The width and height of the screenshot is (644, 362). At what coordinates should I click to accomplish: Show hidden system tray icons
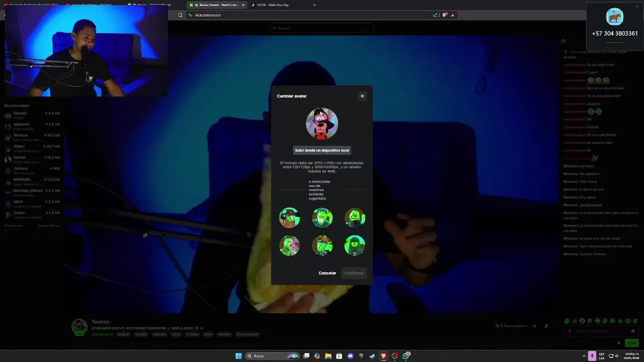pyautogui.click(x=585, y=356)
